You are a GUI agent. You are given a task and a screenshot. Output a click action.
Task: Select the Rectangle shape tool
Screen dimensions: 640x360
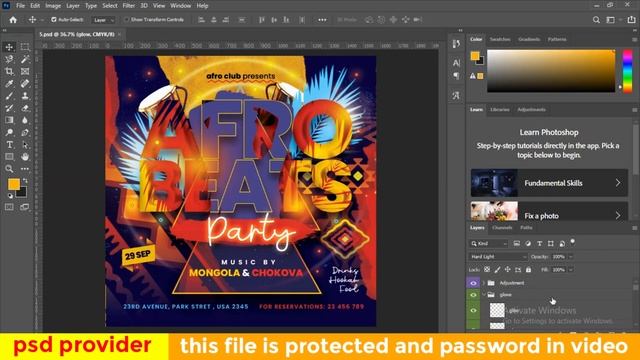point(9,157)
